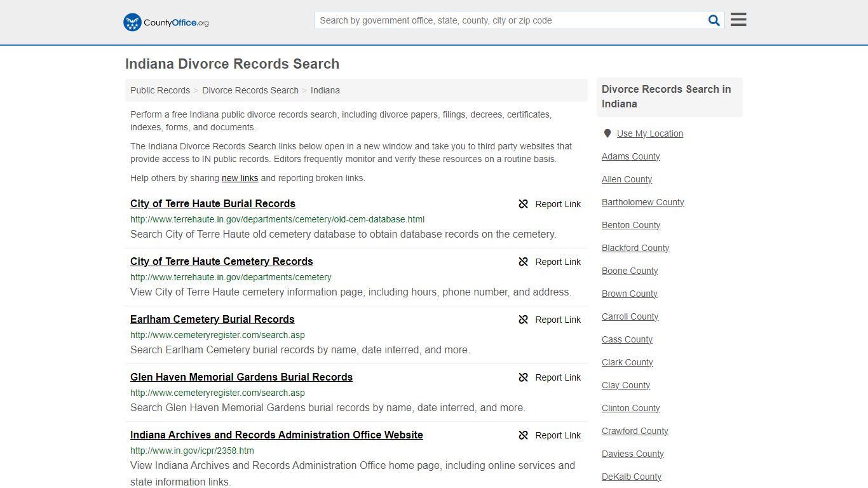This screenshot has width=868, height=488.
Task: Go to Divorce Records Search breadcrumb
Action: pos(250,90)
